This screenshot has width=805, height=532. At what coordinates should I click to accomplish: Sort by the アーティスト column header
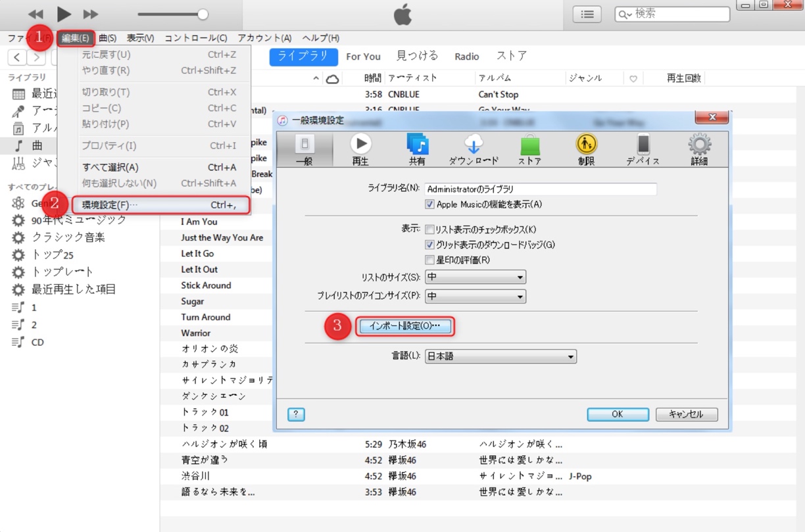[413, 78]
